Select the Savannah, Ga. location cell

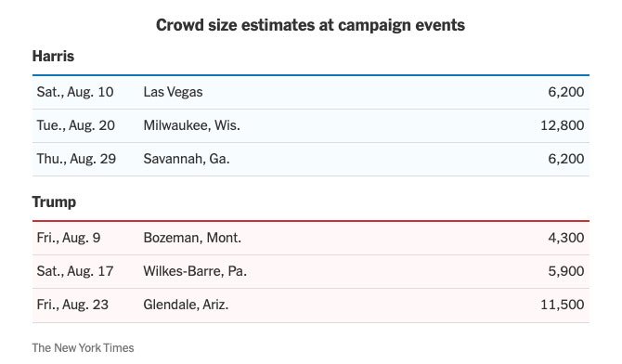coord(187,159)
